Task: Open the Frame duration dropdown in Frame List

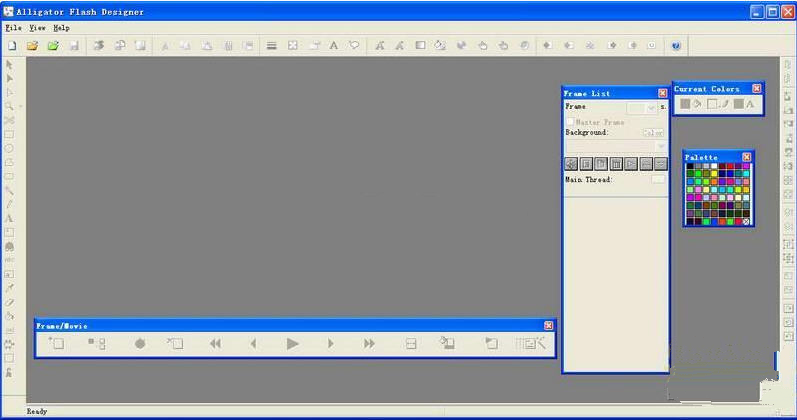Action: tap(651, 108)
